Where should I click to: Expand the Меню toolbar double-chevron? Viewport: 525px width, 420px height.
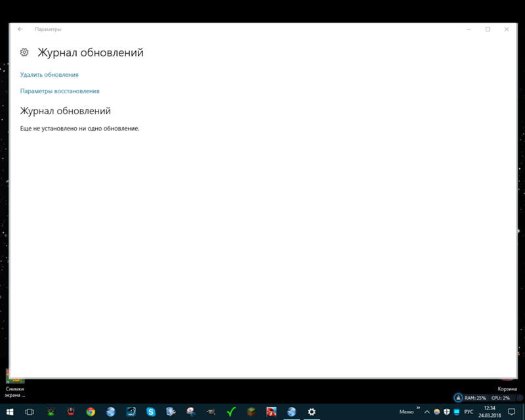[x=418, y=408]
